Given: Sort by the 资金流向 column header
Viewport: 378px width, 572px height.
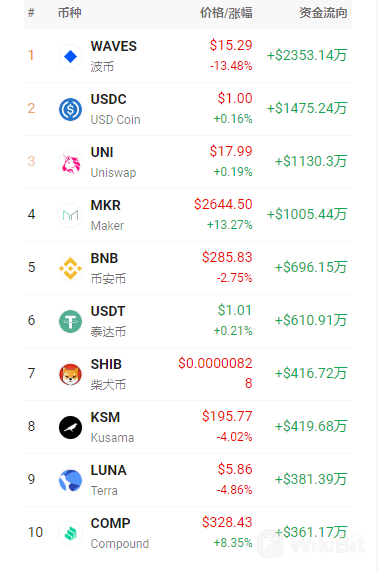Looking at the screenshot, I should [x=323, y=13].
